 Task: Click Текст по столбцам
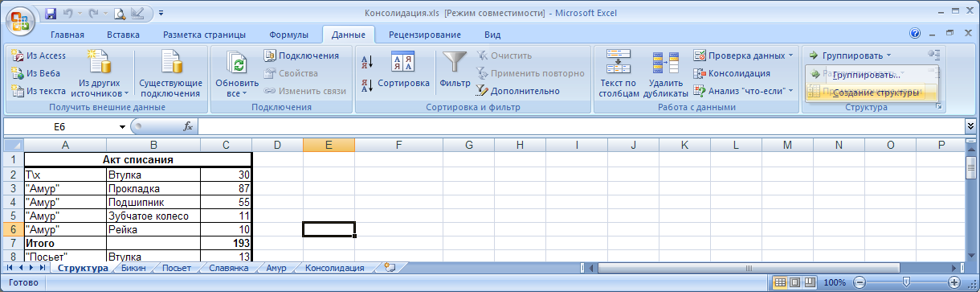pyautogui.click(x=618, y=73)
